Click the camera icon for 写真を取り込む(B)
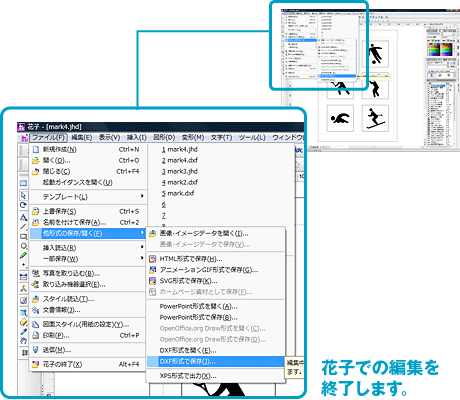 pyautogui.click(x=35, y=273)
